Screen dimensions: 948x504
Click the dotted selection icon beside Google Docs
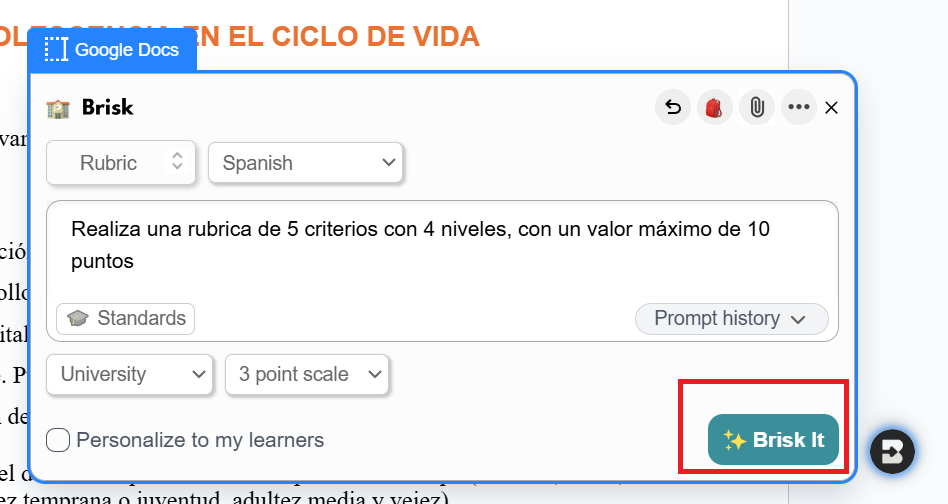point(57,49)
